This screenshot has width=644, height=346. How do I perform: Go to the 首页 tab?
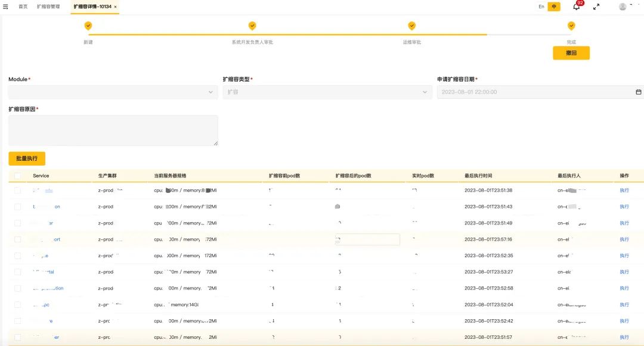pyautogui.click(x=23, y=7)
